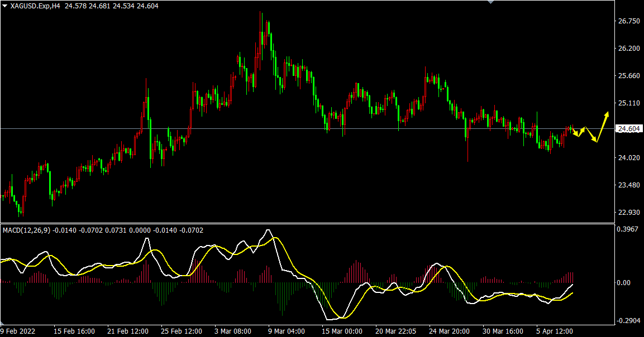
Task: Click the MACD(12,26,9) indicator label
Action: pos(26,230)
